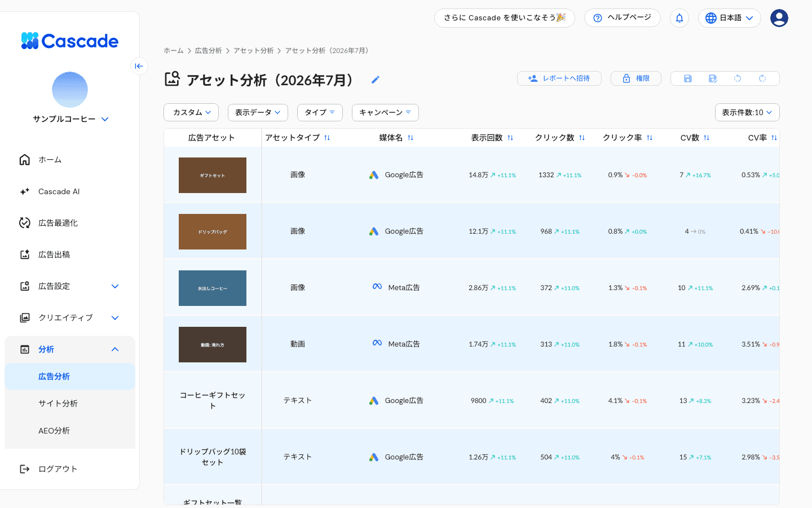Image resolution: width=812 pixels, height=508 pixels.
Task: Click the save-as edit icon
Action: 713,78
